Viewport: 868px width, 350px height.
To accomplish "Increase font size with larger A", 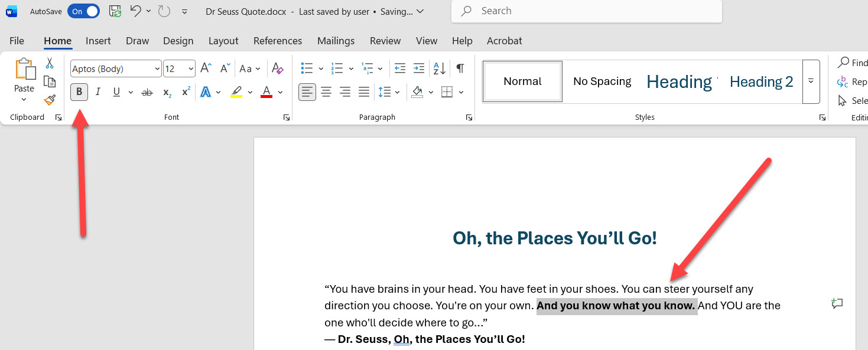I will (x=206, y=68).
